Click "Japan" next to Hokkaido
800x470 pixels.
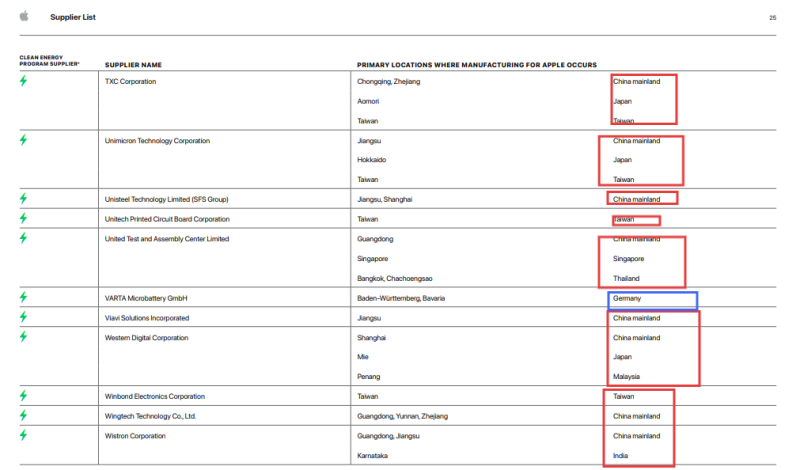[622, 160]
